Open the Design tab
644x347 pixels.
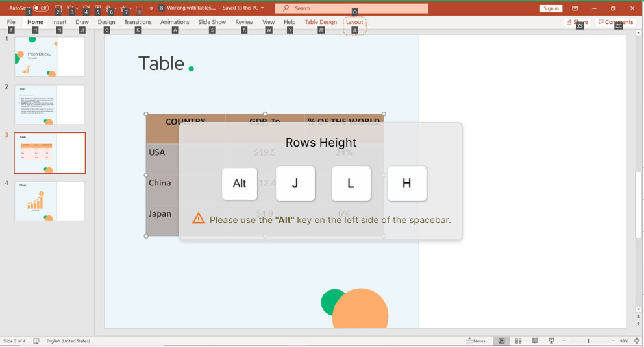(106, 22)
